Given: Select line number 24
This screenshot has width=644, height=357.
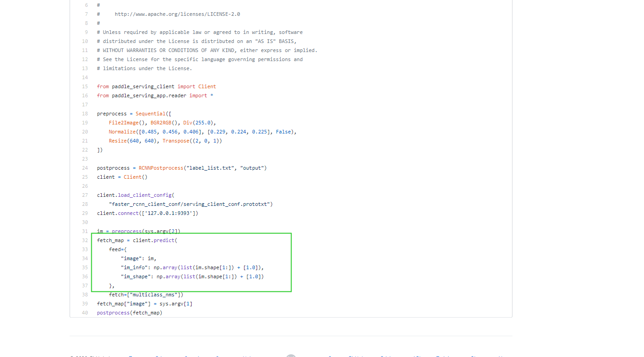Looking at the screenshot, I should pos(85,168).
